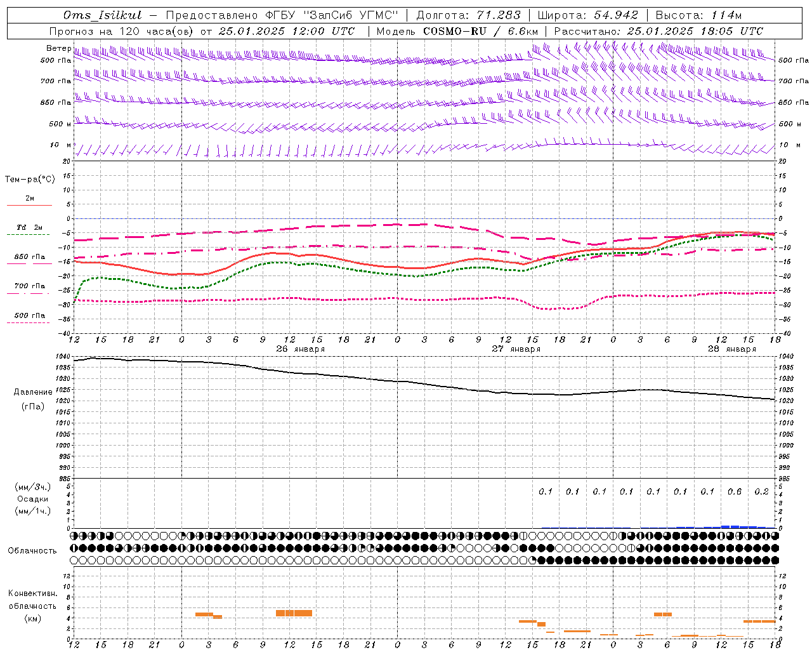Click the '(мм/1ч.)' precipitation unit label
812x650 pixels.
point(33,511)
